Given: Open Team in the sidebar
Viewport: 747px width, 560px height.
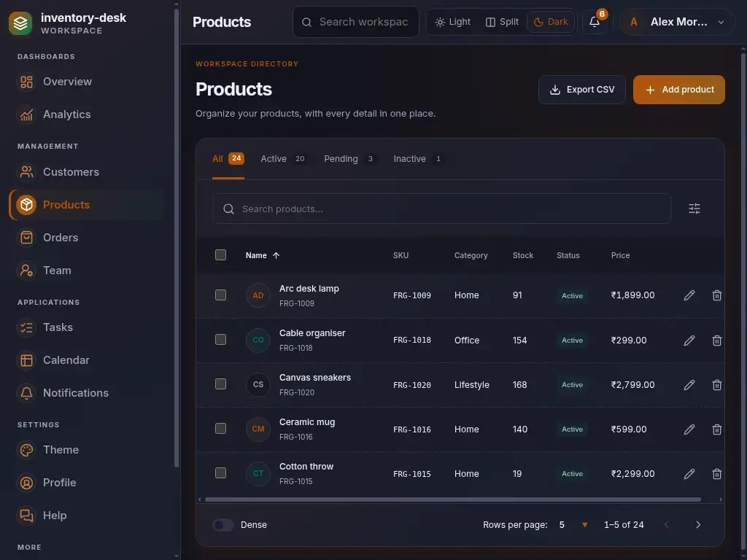Looking at the screenshot, I should [88, 271].
